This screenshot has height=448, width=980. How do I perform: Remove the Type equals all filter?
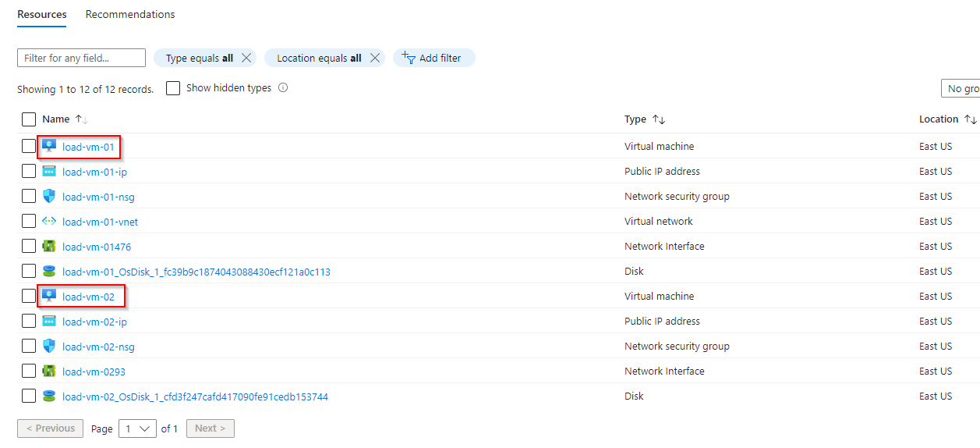point(246,58)
